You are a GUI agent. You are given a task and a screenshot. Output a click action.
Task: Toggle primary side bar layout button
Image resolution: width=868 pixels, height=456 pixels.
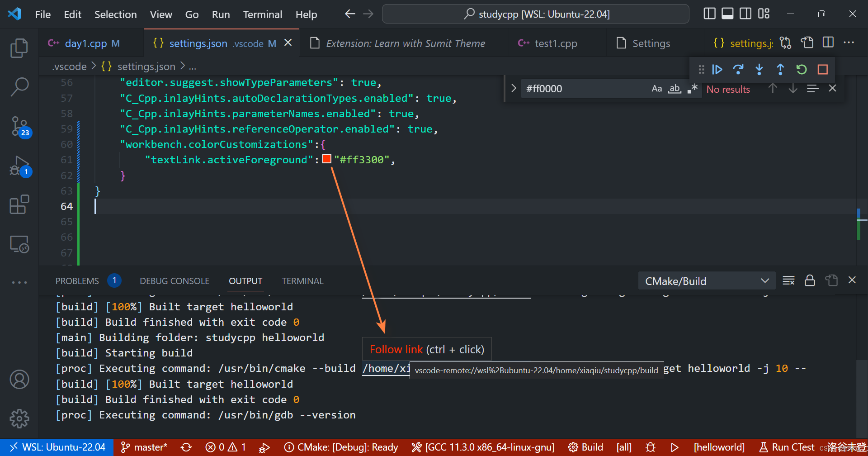709,14
